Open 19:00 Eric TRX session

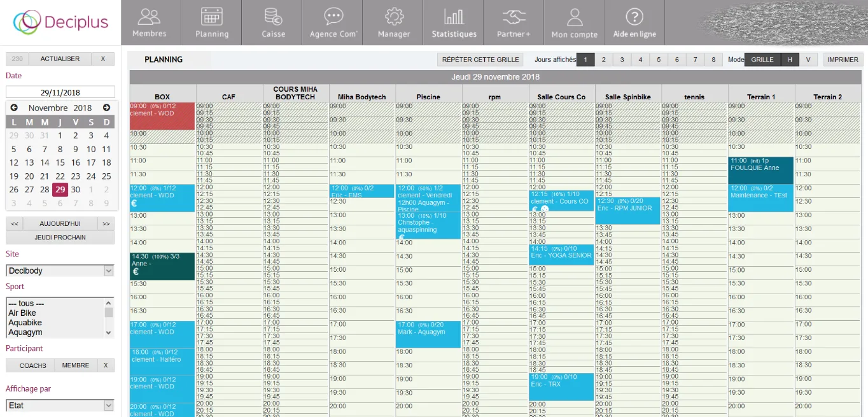point(561,386)
